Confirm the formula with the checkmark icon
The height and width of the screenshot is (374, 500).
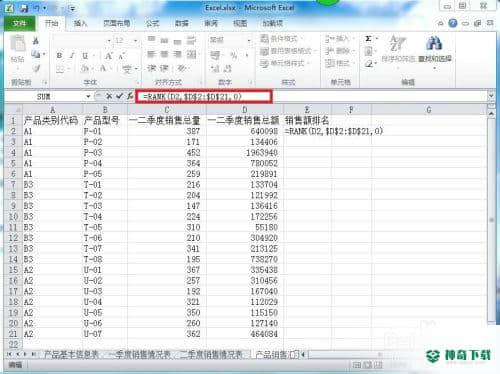tap(119, 96)
